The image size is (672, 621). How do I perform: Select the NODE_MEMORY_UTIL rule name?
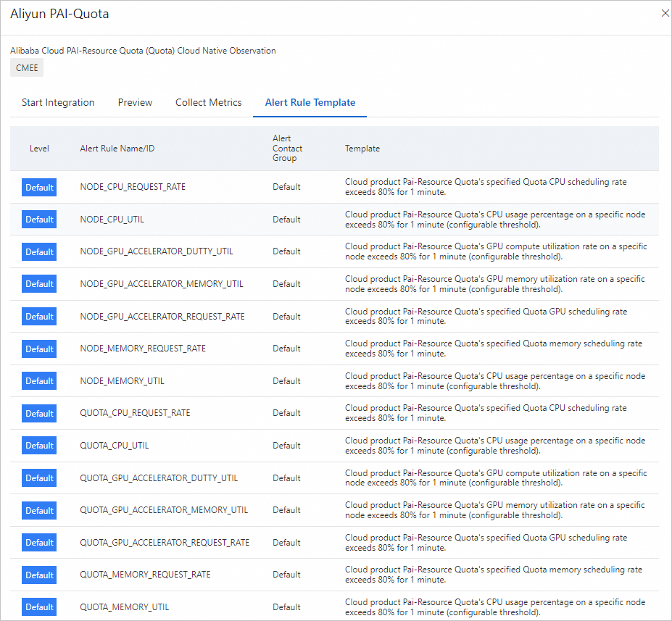pos(122,381)
